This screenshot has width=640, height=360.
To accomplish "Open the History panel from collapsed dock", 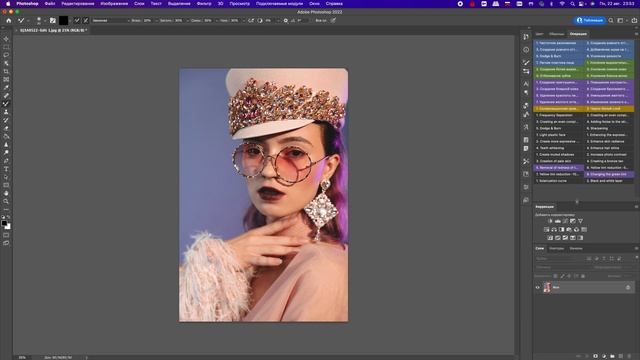I will tap(526, 37).
